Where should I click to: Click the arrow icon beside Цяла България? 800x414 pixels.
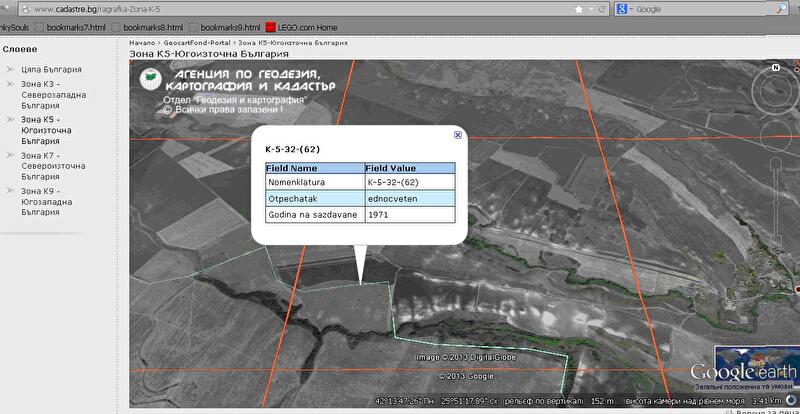click(x=10, y=69)
